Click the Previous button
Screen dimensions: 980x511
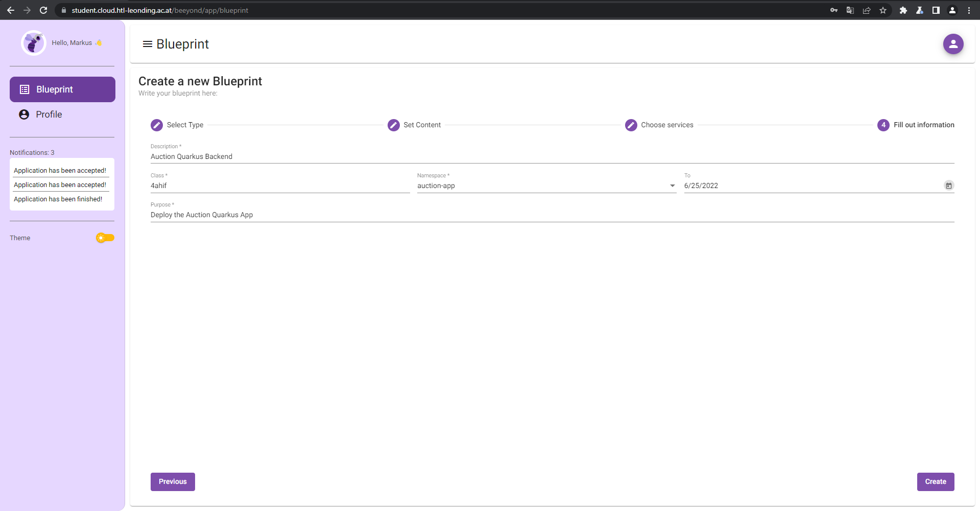click(x=173, y=482)
